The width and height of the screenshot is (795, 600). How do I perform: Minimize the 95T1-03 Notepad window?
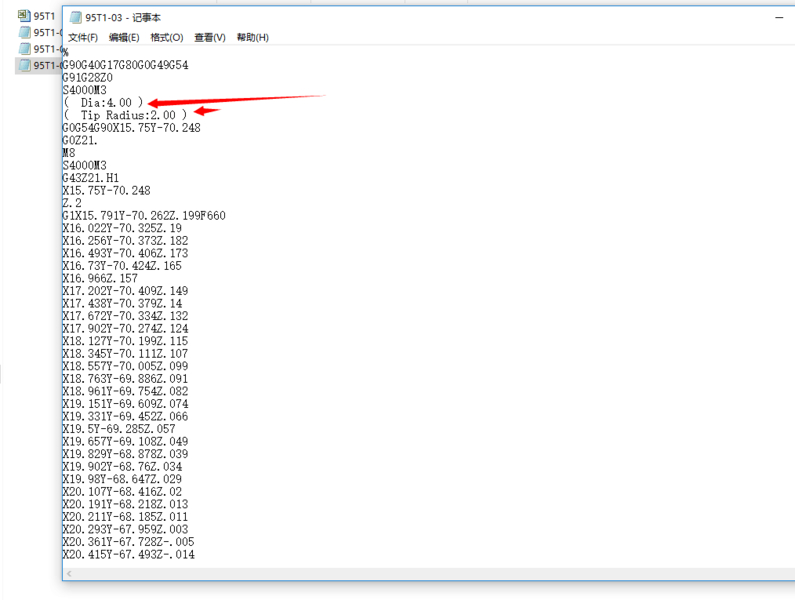point(779,18)
